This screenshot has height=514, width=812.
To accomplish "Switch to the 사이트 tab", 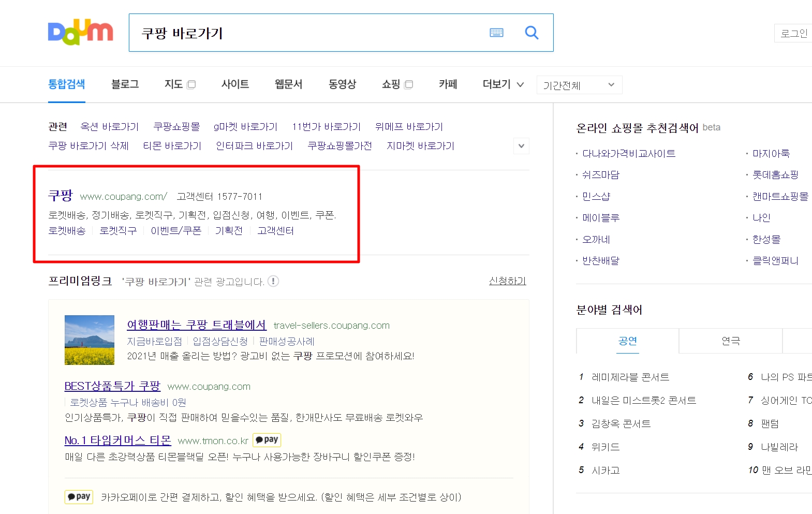I will tap(235, 84).
